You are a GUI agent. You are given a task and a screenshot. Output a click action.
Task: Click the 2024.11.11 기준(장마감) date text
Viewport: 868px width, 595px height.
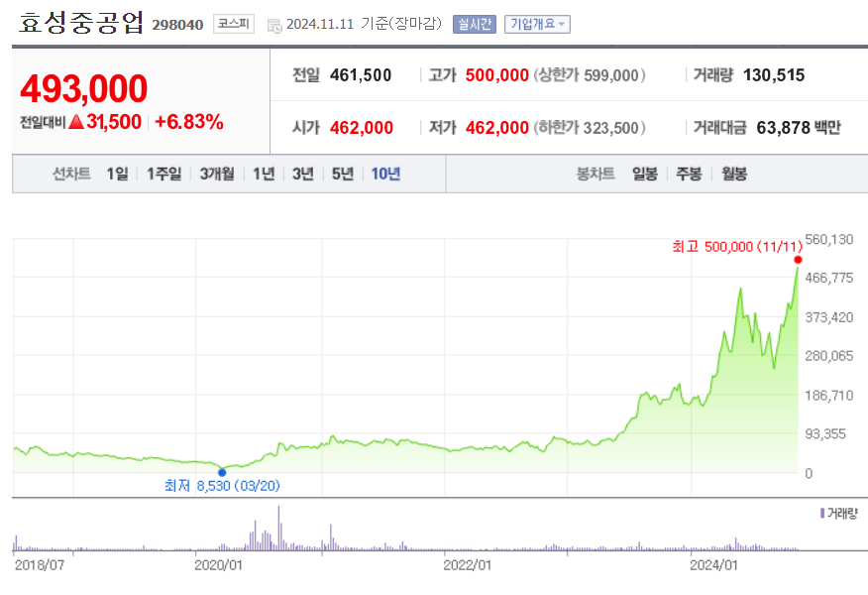[364, 24]
